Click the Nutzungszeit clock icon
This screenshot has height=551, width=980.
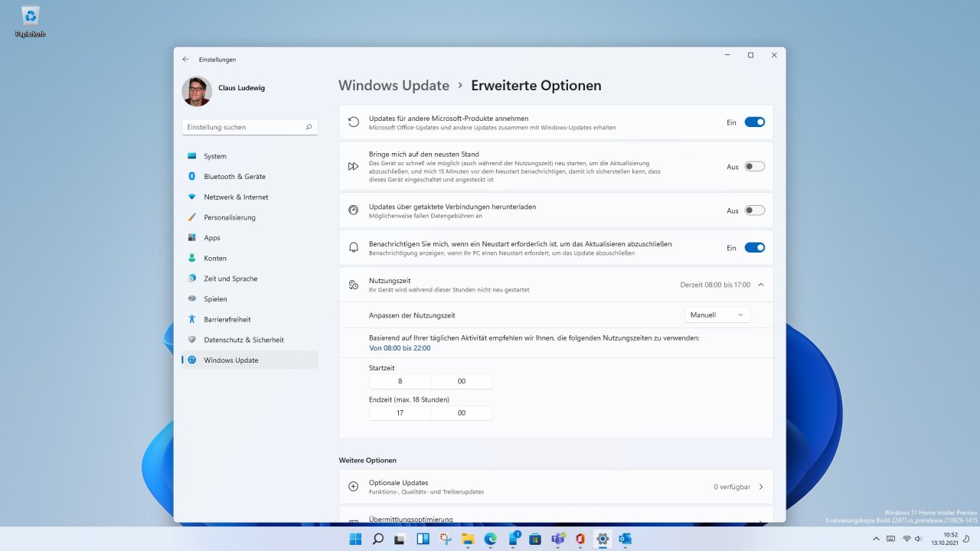point(353,285)
